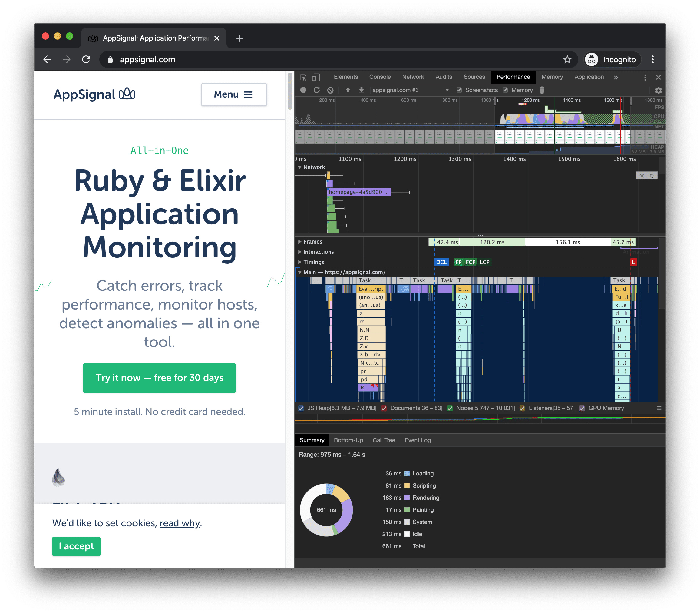Select the Summary tab

pyautogui.click(x=312, y=440)
